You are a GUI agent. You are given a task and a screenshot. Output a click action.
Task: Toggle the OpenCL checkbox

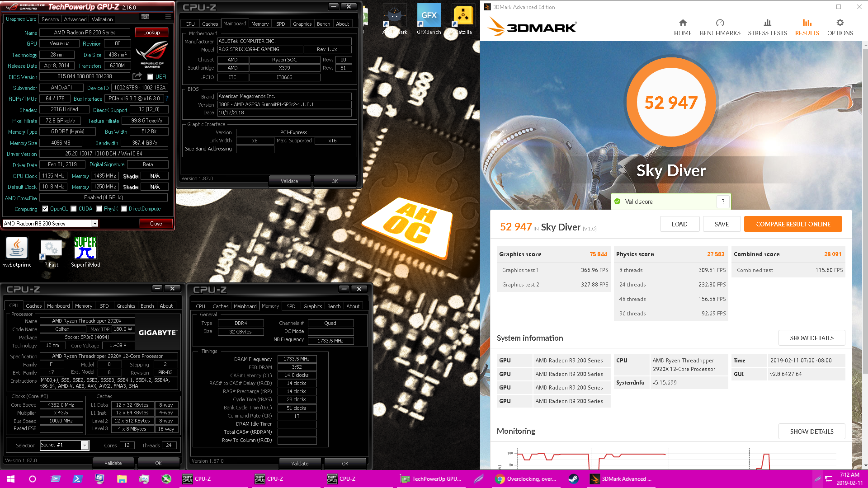coord(45,209)
